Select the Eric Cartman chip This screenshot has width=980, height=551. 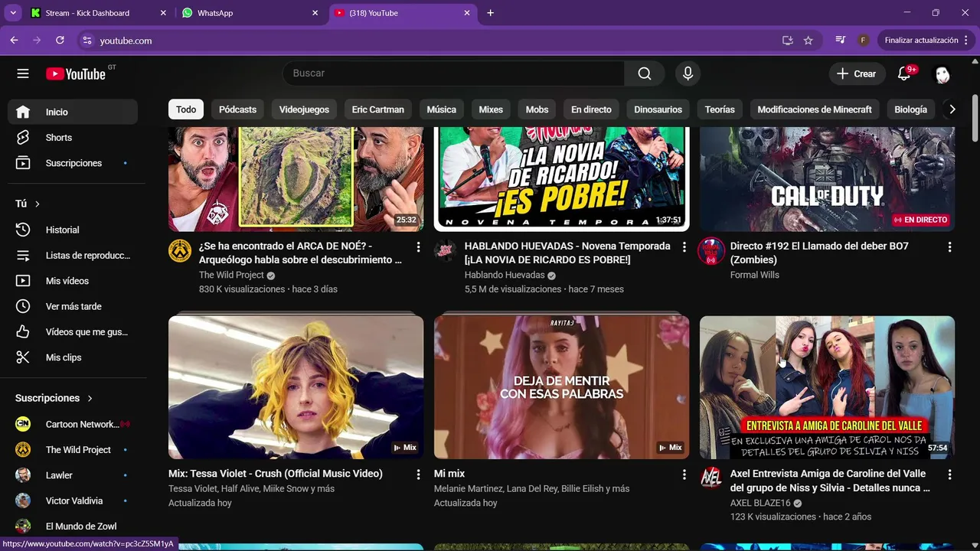377,109
